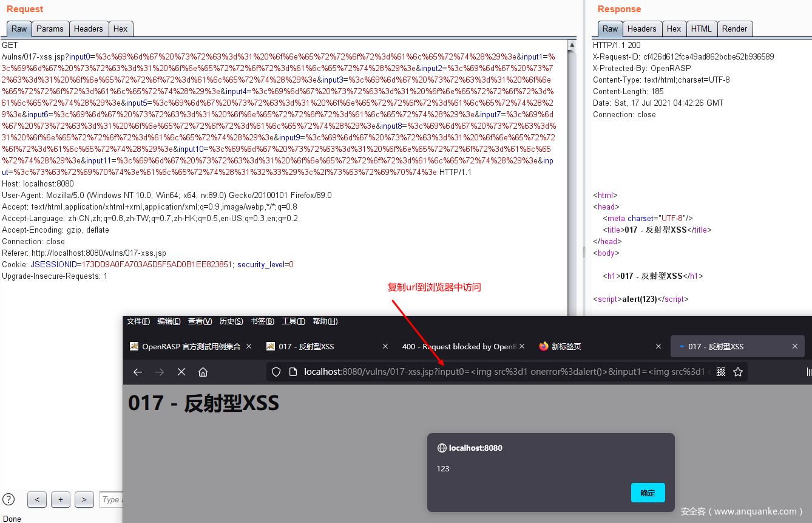Click 确定 in the alert dialog
Image resolution: width=812 pixels, height=523 pixels.
648,493
